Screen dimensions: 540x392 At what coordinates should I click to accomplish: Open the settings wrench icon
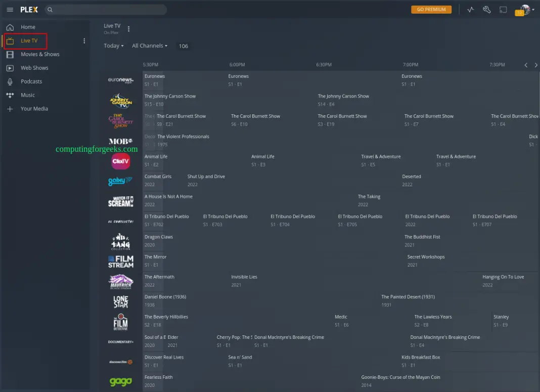486,9
